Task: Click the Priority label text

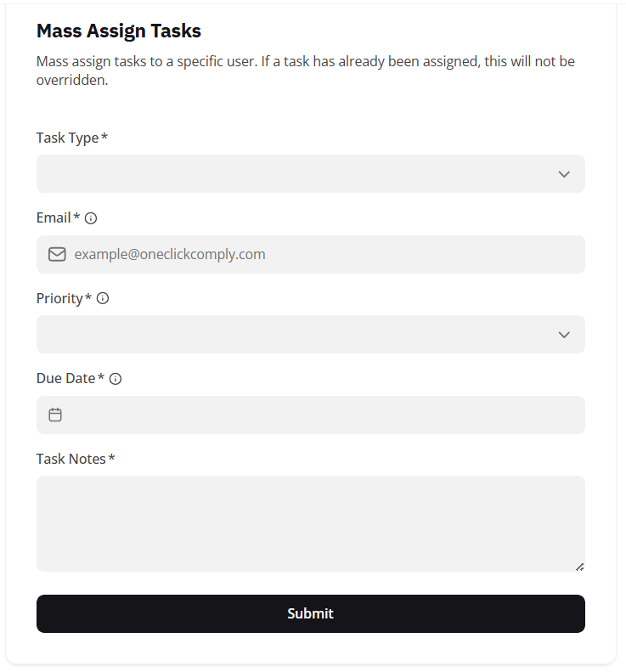Action: click(59, 298)
